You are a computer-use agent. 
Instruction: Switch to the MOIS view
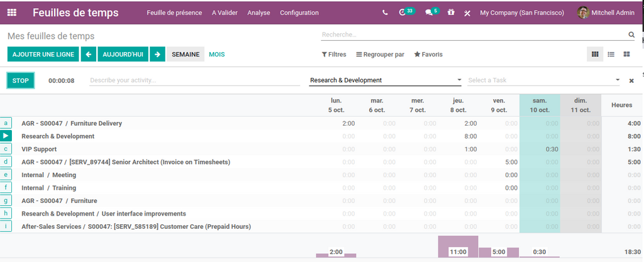click(x=216, y=55)
